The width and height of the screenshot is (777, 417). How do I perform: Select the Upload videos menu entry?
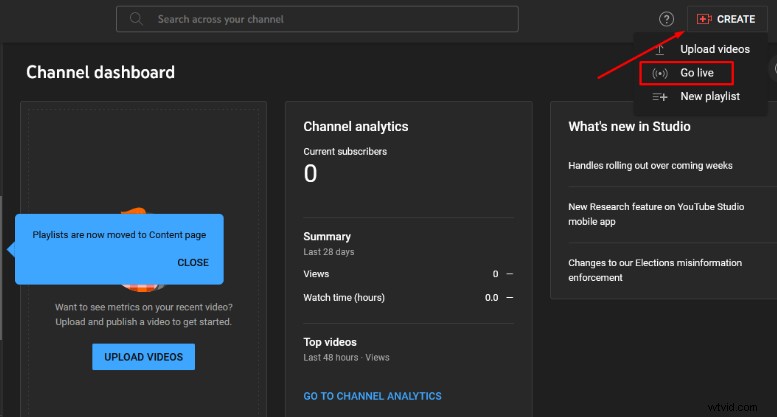coord(714,49)
